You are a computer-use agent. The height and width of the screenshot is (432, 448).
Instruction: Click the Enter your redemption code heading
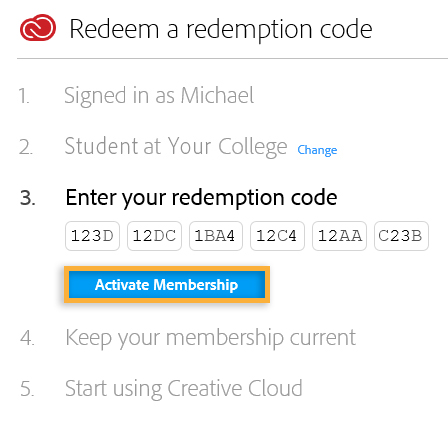point(201,198)
